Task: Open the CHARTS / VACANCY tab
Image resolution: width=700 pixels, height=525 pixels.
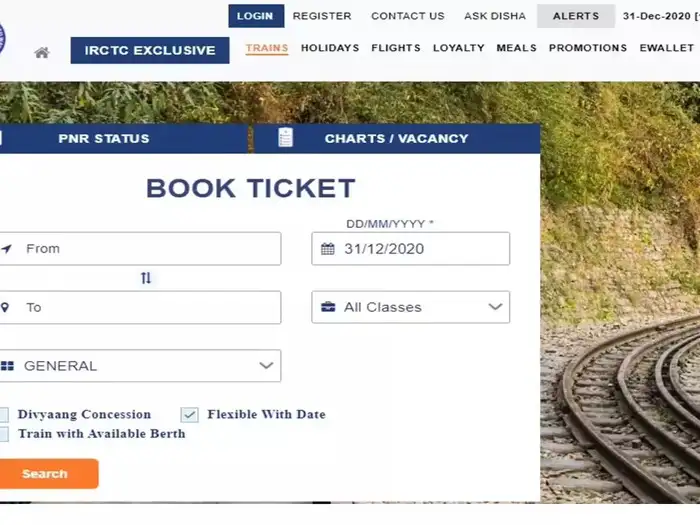Action: pos(396,139)
